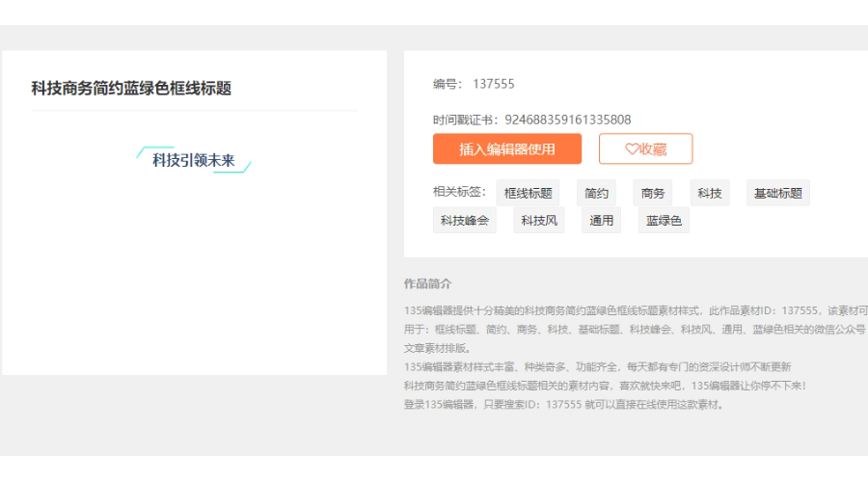This screenshot has height=482, width=868.
Task: Click the 作品简介 section heading
Action: click(x=427, y=283)
